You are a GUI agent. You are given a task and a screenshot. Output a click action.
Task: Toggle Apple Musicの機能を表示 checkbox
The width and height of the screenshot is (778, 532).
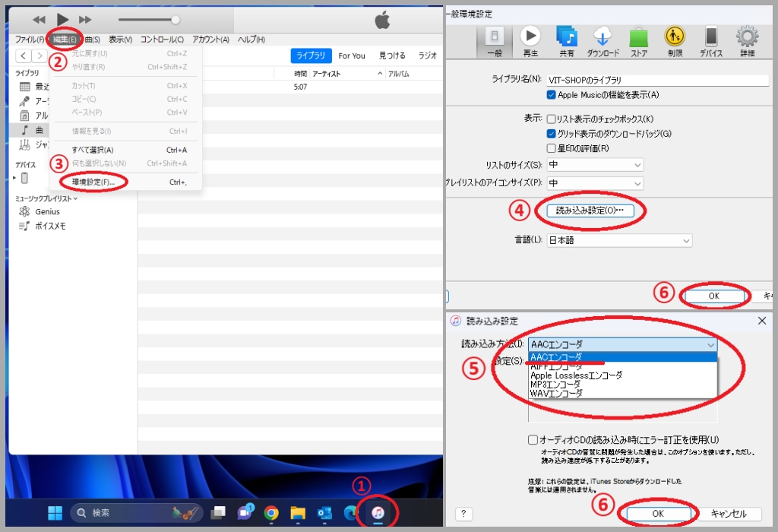[x=552, y=95]
